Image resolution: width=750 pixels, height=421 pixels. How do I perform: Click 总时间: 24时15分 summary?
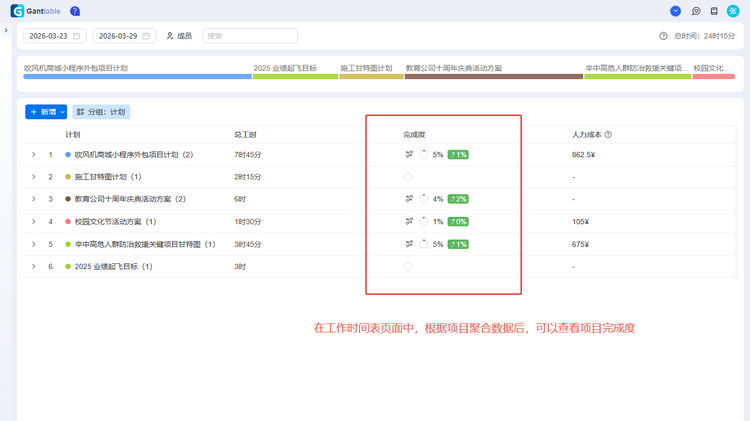click(704, 36)
